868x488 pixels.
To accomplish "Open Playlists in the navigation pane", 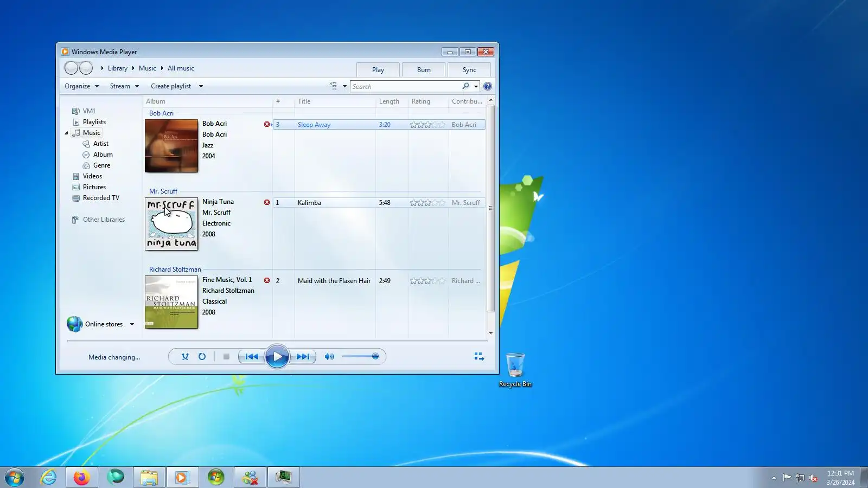I will click(x=94, y=122).
